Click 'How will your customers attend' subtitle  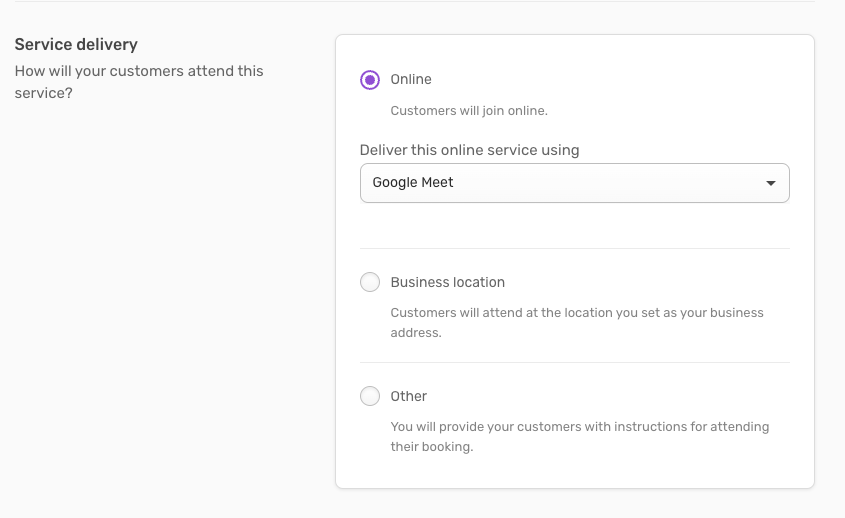(x=139, y=82)
